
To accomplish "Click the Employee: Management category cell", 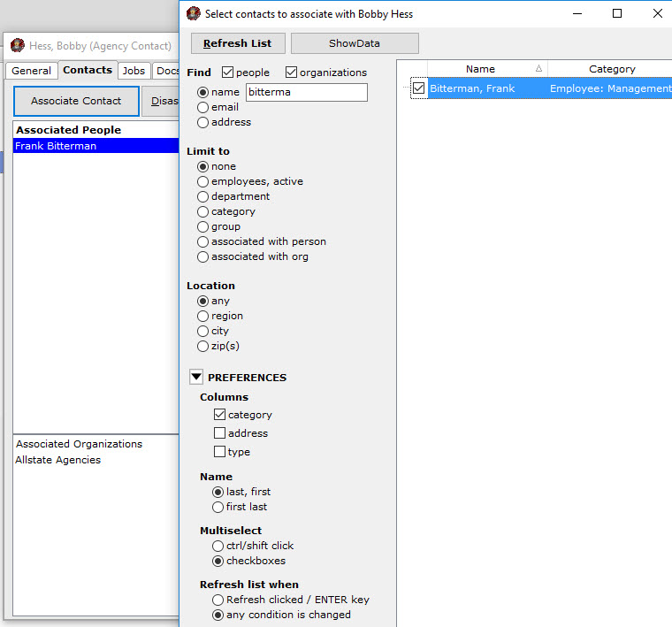I will 610,88.
